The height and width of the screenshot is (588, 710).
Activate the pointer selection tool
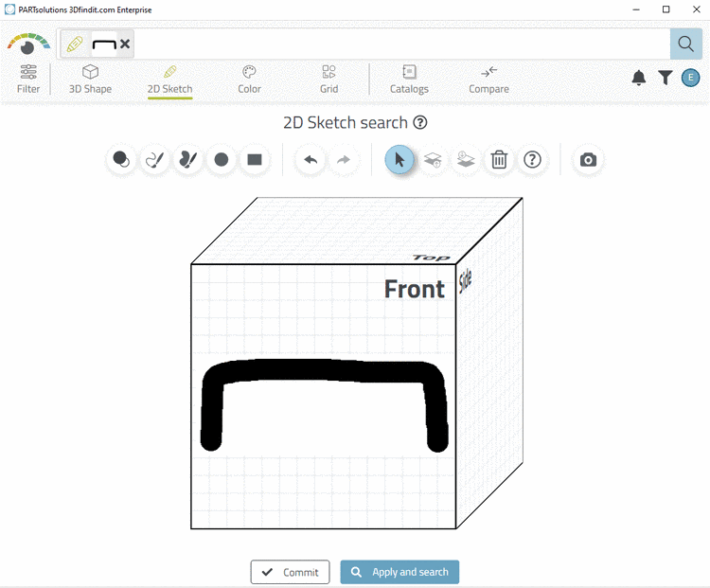[399, 159]
